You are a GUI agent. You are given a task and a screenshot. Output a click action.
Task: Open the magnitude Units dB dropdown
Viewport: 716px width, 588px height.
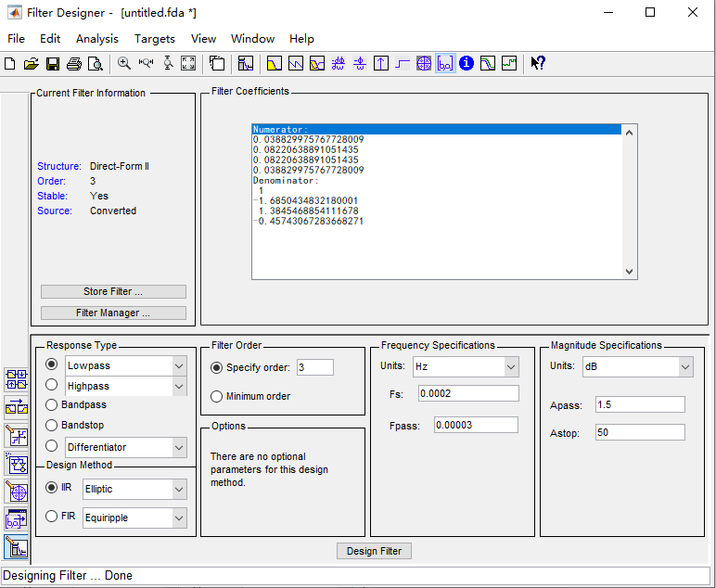685,367
